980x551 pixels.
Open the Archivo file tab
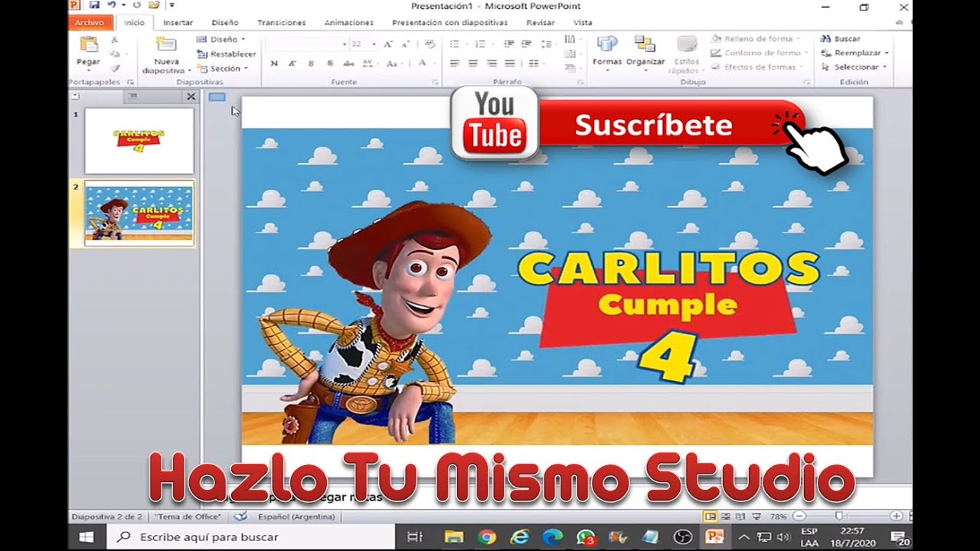pyautogui.click(x=90, y=23)
